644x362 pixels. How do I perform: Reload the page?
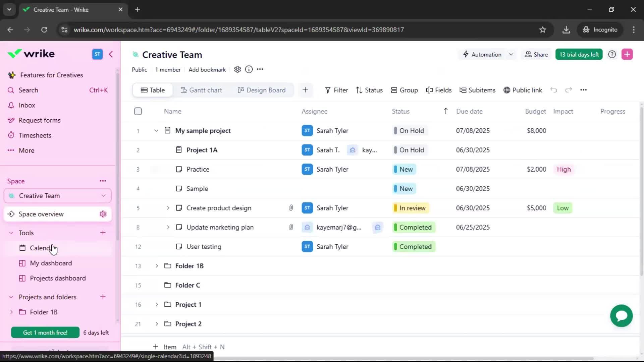(x=44, y=29)
